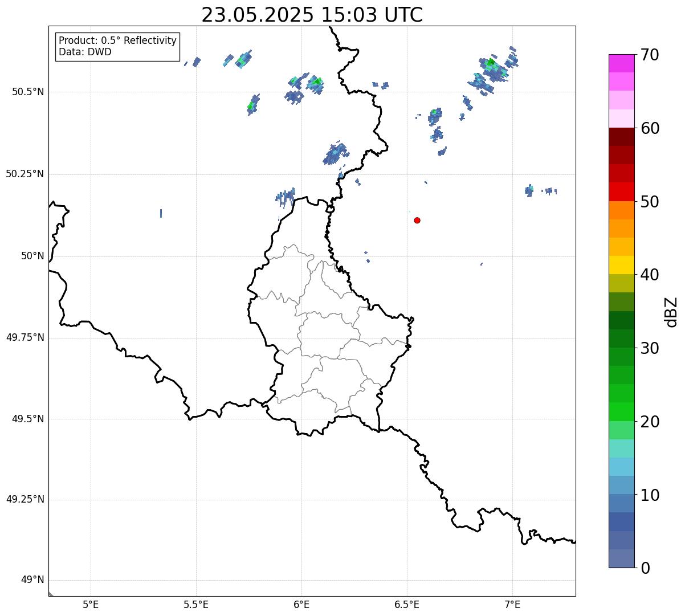This screenshot has width=685, height=616.
Task: Click the '49.5°N' latitude label
Action: coord(28,419)
